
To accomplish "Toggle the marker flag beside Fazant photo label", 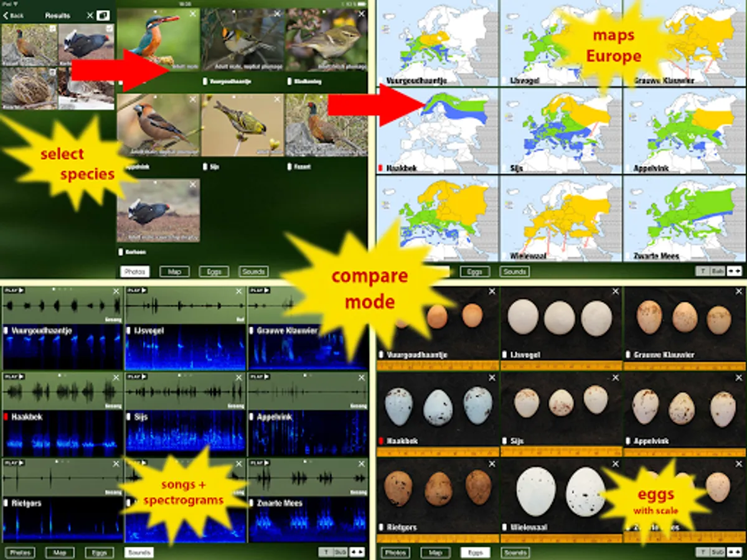I will 290,167.
